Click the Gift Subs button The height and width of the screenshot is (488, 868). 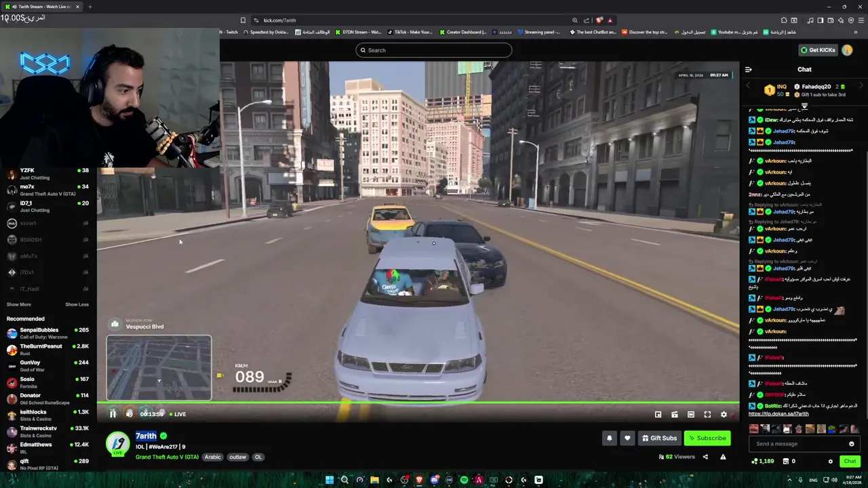pyautogui.click(x=659, y=438)
